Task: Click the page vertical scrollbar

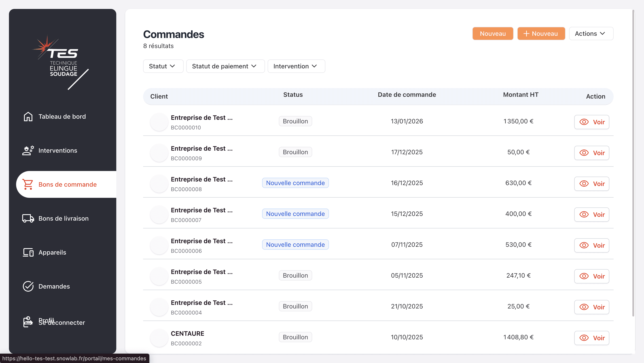Action: [x=633, y=162]
